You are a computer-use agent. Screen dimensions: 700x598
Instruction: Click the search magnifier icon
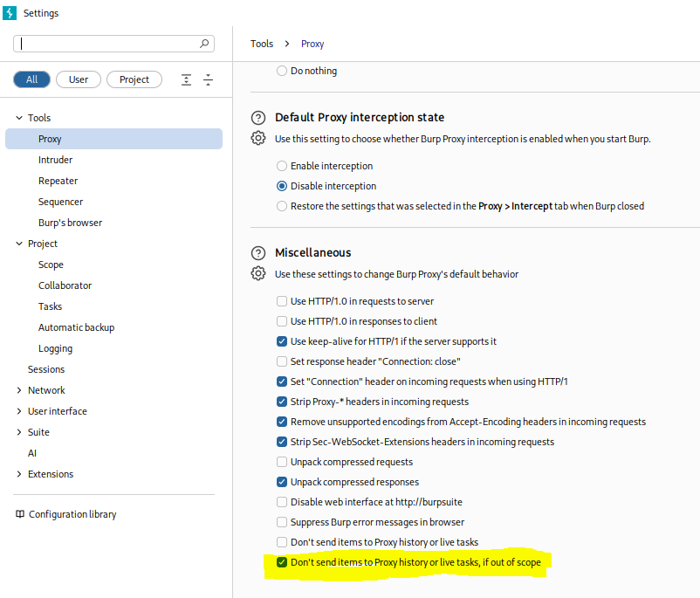point(205,44)
